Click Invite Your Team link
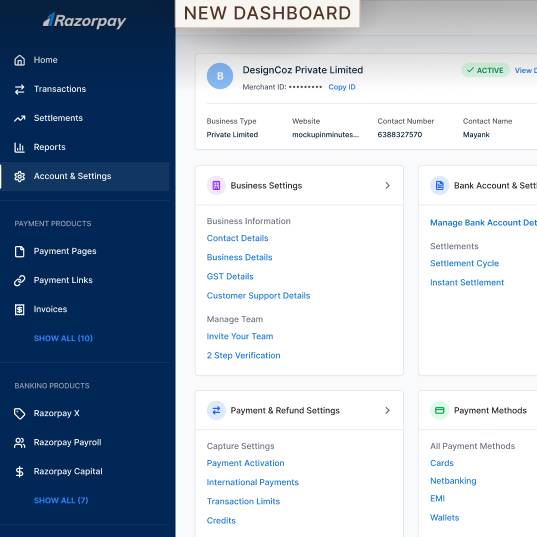This screenshot has width=537, height=537. pyautogui.click(x=240, y=337)
